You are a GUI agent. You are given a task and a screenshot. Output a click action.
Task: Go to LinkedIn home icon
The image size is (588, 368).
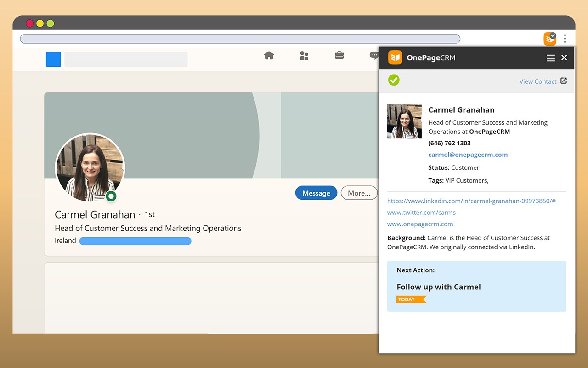pos(269,56)
